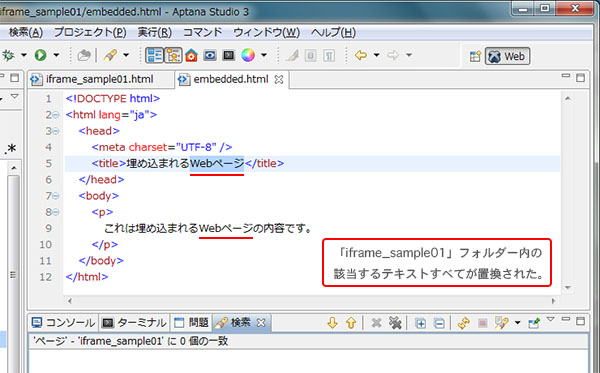Click the Debug bug icon in toolbar

click(x=8, y=55)
